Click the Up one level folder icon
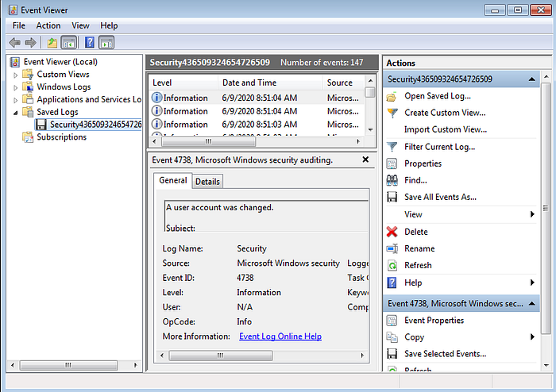This screenshot has width=556, height=392. pyautogui.click(x=52, y=43)
